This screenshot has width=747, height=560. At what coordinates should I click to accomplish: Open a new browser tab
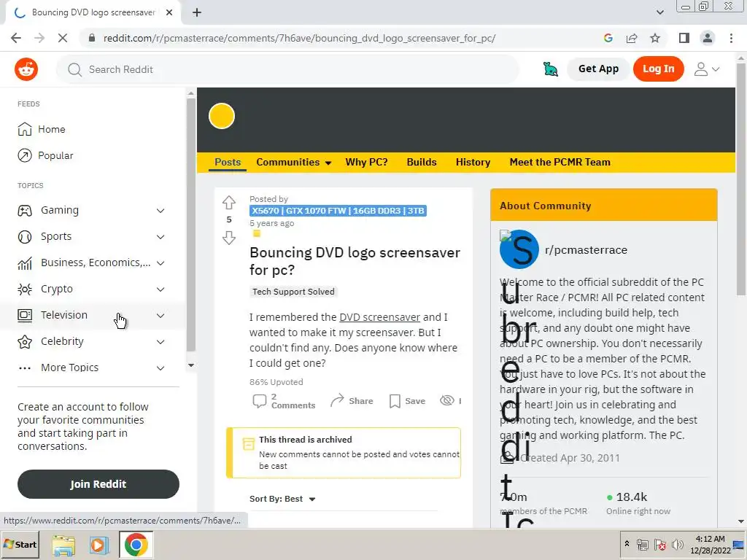[x=197, y=12]
